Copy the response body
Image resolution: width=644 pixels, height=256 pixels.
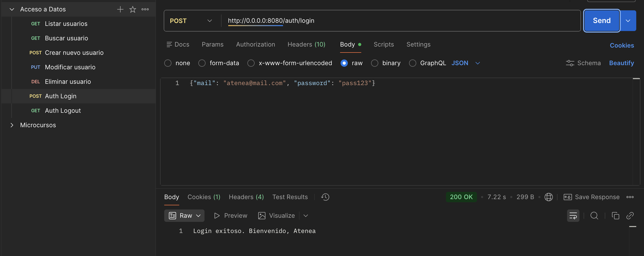click(x=615, y=216)
